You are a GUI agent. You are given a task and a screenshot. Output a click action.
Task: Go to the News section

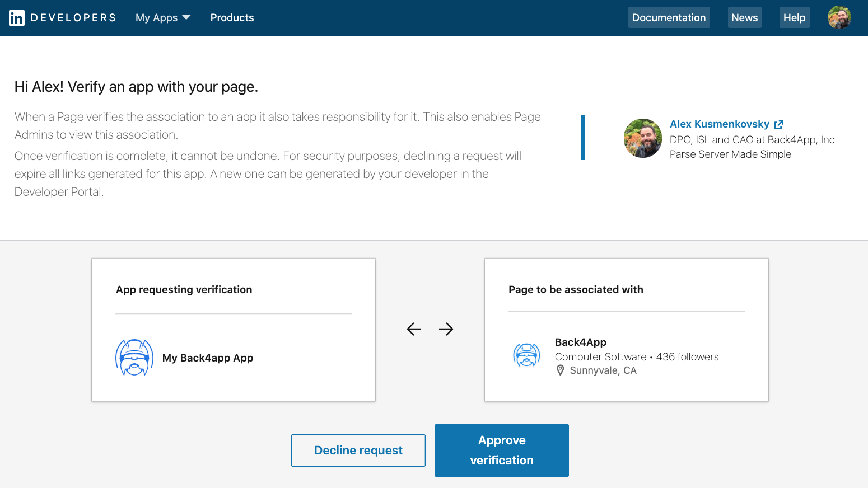(x=744, y=17)
